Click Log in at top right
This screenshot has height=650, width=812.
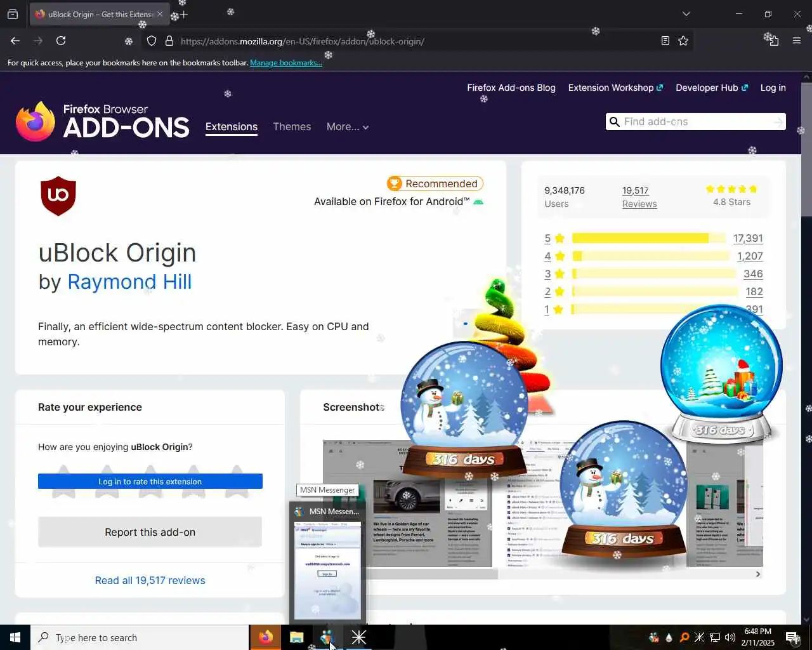click(773, 88)
